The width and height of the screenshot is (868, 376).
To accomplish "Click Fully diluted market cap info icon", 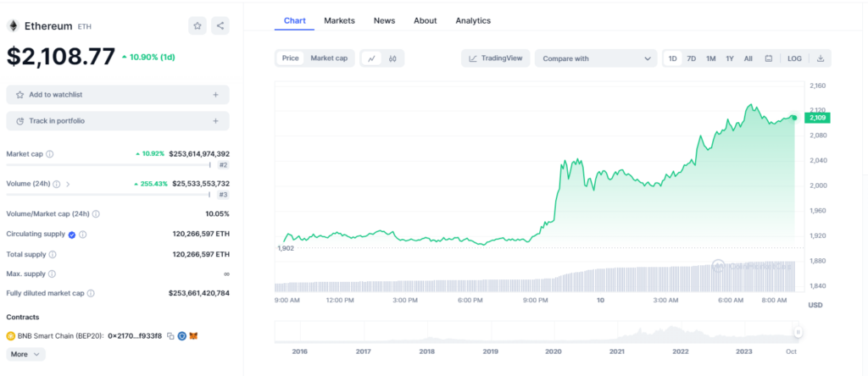I will [91, 293].
